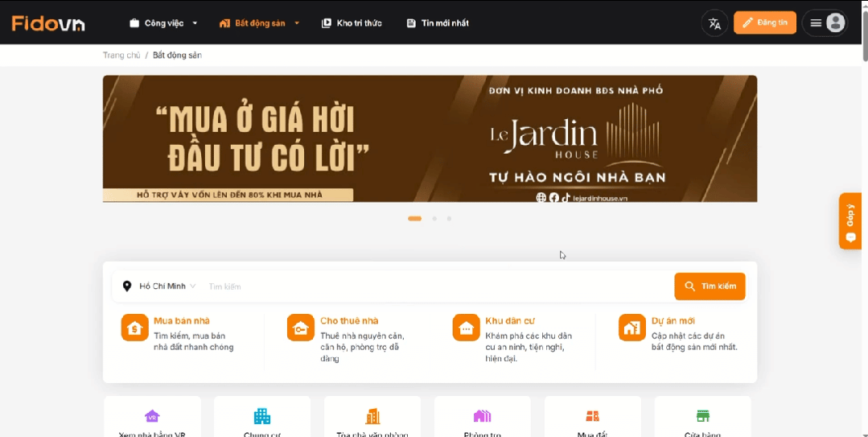This screenshot has height=437, width=868.
Task: Select the Chung cư apartment icon
Action: 262,417
